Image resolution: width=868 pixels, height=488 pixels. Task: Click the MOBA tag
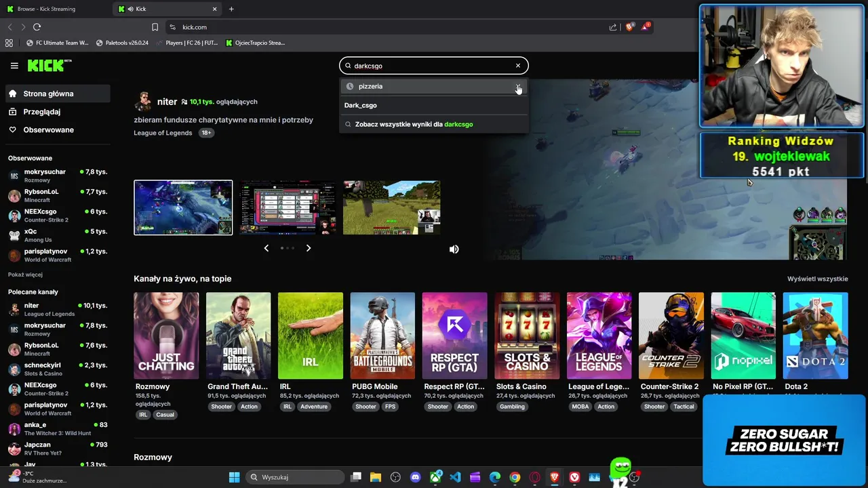pyautogui.click(x=580, y=407)
